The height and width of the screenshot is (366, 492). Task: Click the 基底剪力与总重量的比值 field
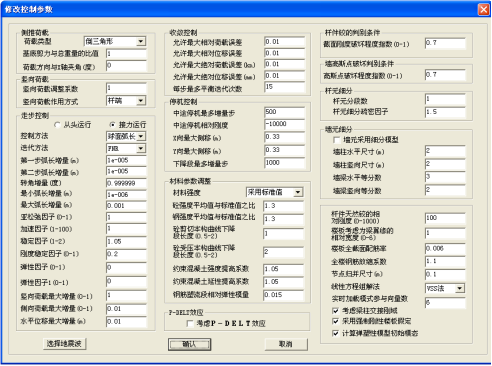(x=126, y=54)
